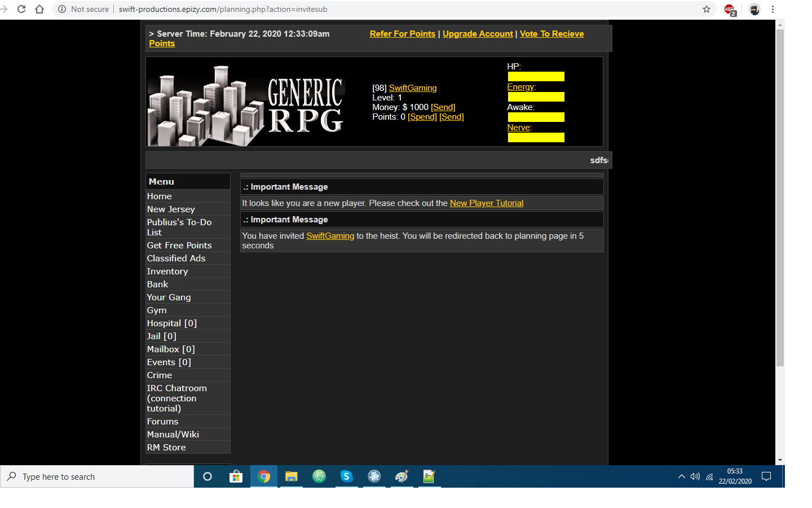Open File Explorer from the taskbar
This screenshot has width=812, height=508.
click(291, 476)
